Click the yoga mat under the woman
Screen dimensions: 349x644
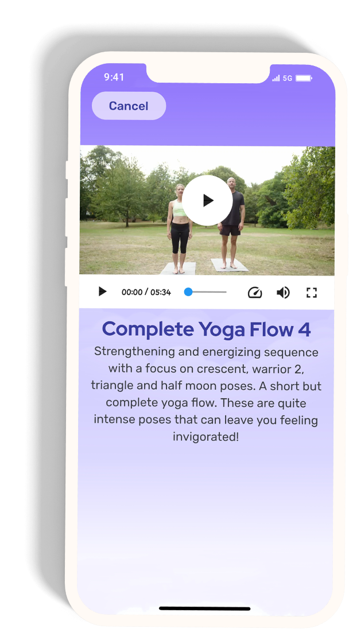(x=179, y=269)
